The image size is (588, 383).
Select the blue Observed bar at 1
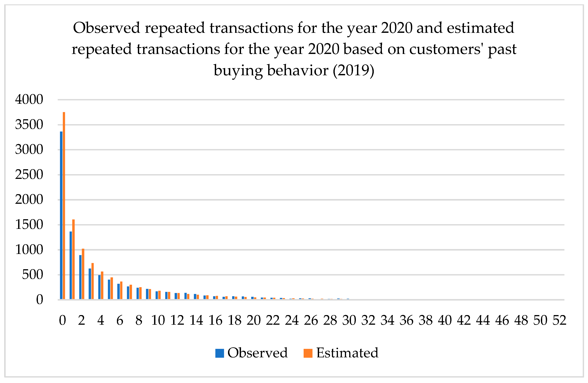point(71,265)
